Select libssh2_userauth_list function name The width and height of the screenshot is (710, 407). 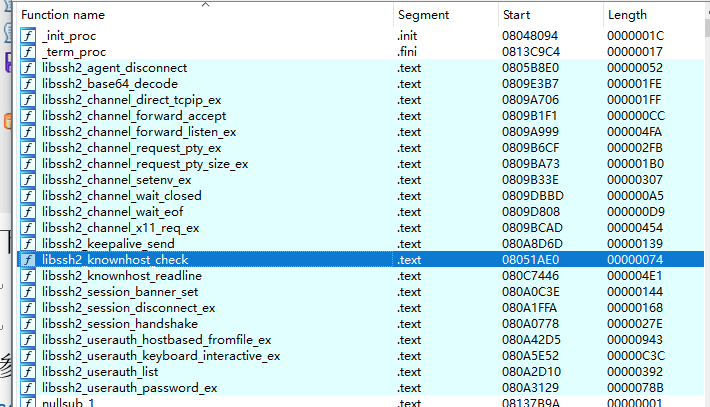pyautogui.click(x=100, y=372)
